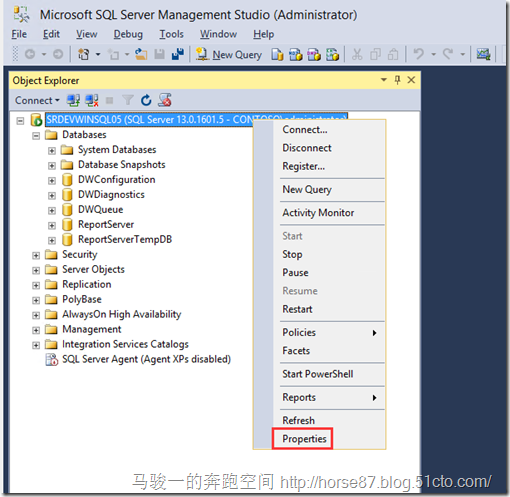Viewport: 510px width, 497px height.
Task: Choose Start PowerShell from context menu
Action: (x=318, y=374)
